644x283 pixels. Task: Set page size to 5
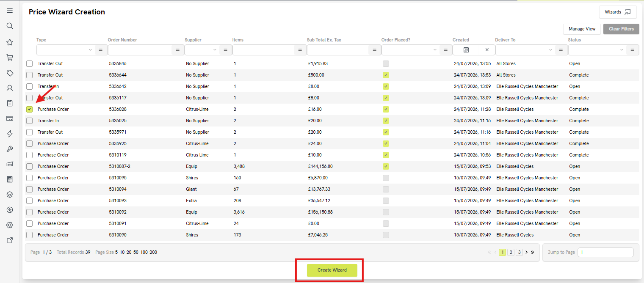116,252
